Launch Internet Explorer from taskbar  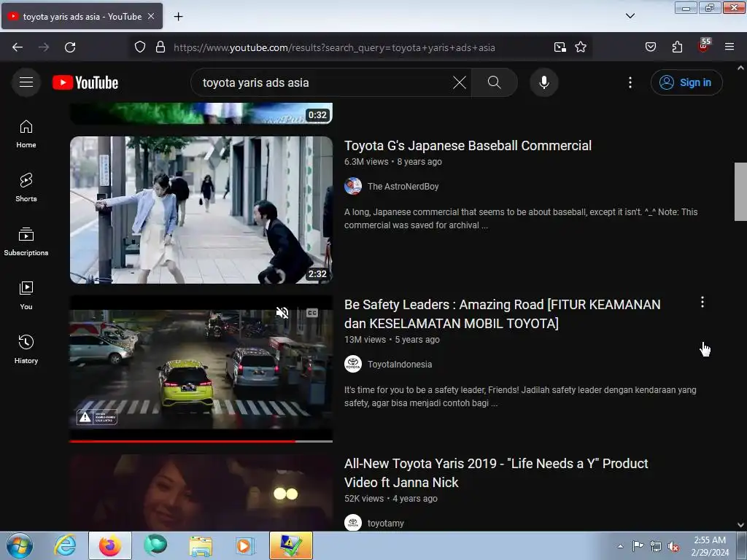coord(65,545)
